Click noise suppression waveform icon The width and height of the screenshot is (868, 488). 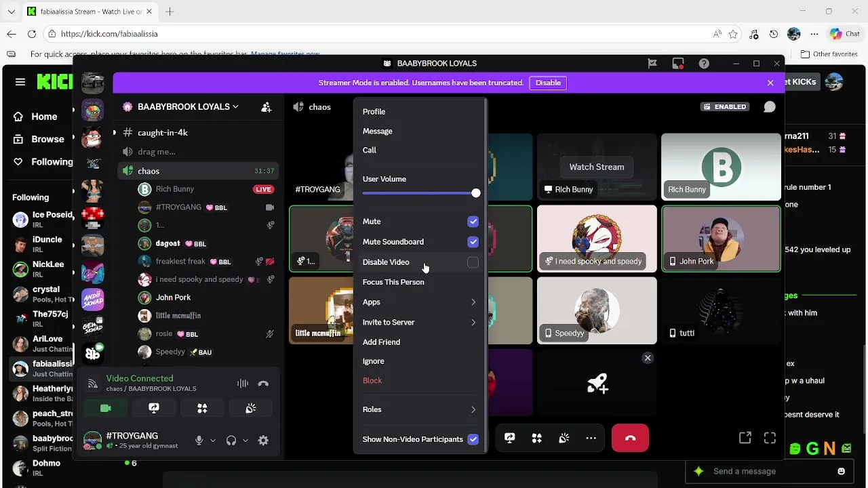pos(243,384)
